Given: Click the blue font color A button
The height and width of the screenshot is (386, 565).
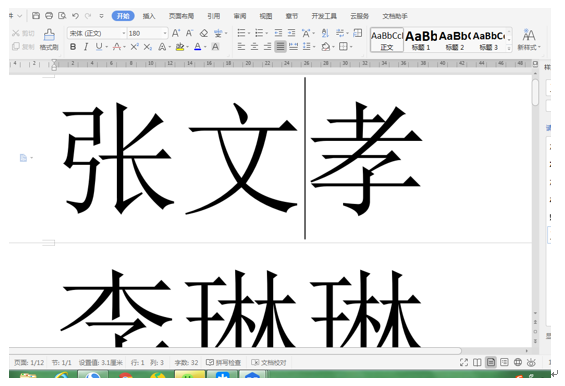Looking at the screenshot, I should click(197, 46).
